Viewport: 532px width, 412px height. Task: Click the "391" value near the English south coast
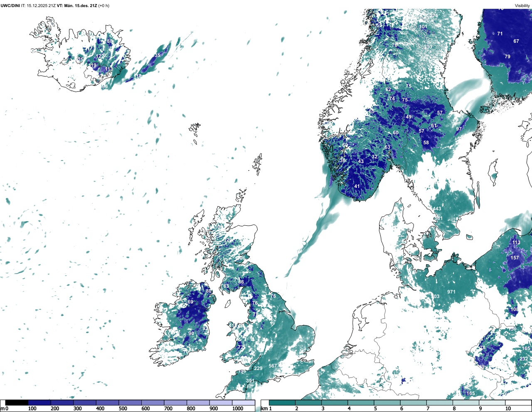(250, 381)
